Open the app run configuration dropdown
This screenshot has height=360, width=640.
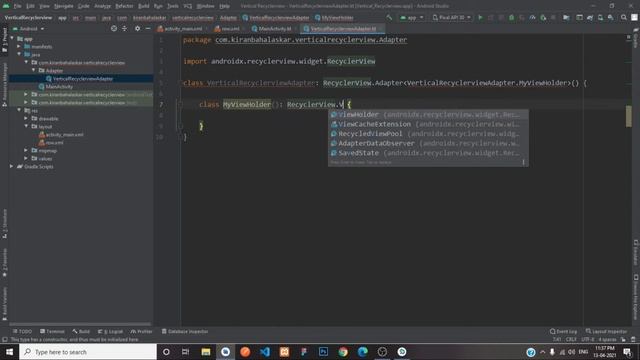[x=411, y=18]
